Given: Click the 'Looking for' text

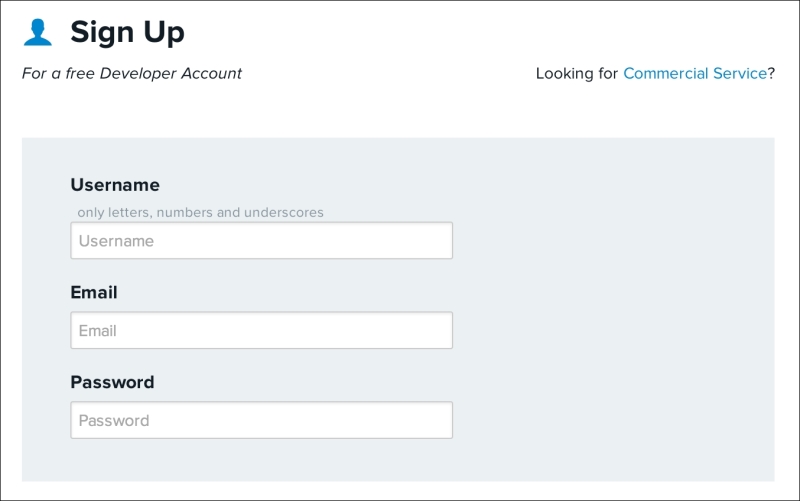Looking at the screenshot, I should coord(577,73).
